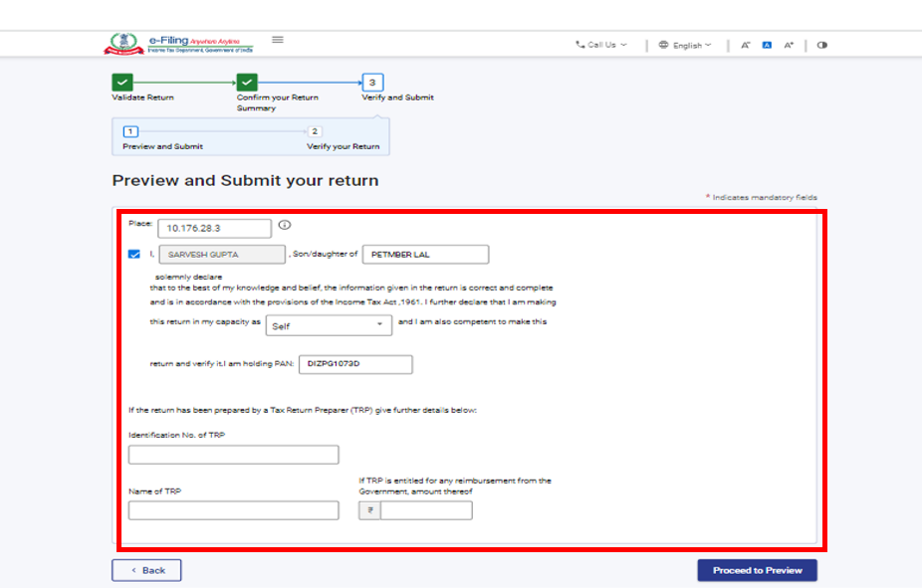Click the globe icon beside English

coord(663,45)
